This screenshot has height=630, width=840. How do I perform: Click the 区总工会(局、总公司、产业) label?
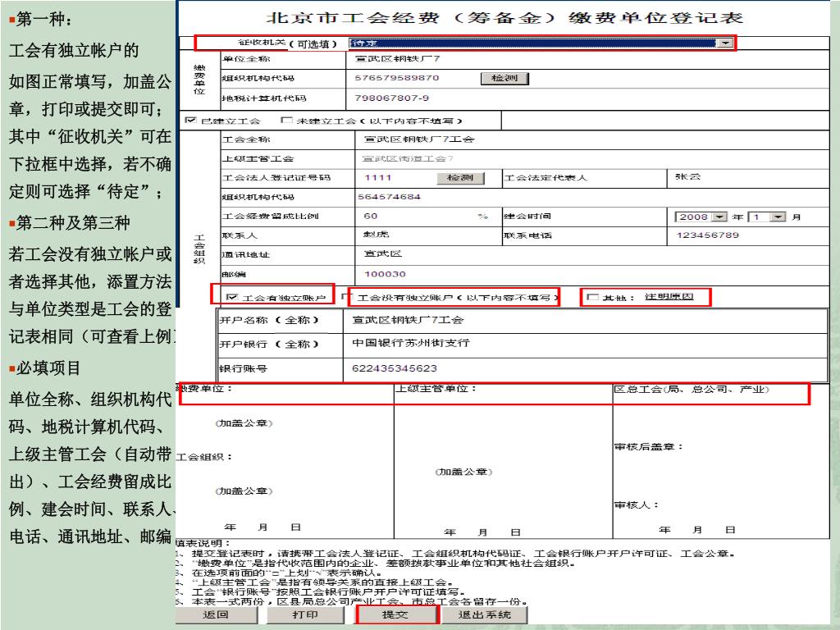[x=691, y=390]
